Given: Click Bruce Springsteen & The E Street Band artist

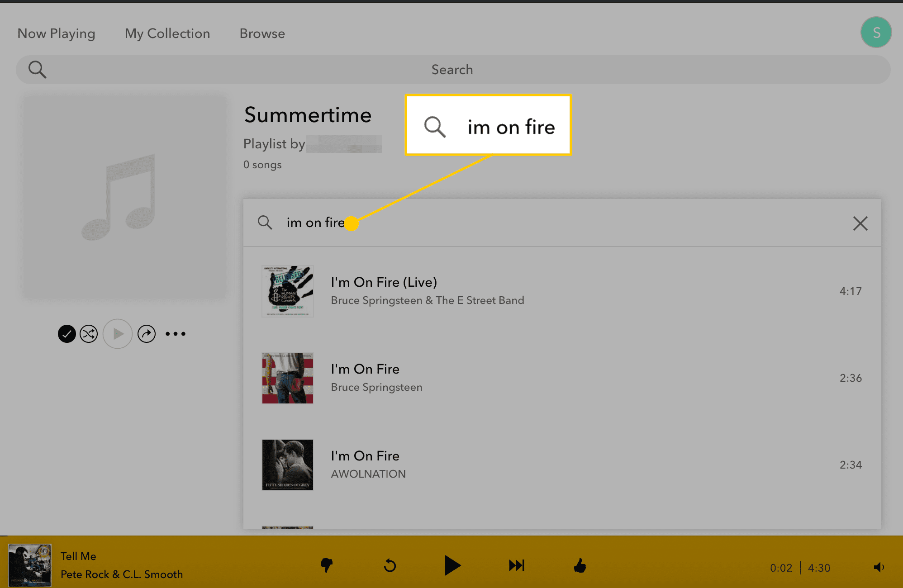Looking at the screenshot, I should tap(428, 300).
